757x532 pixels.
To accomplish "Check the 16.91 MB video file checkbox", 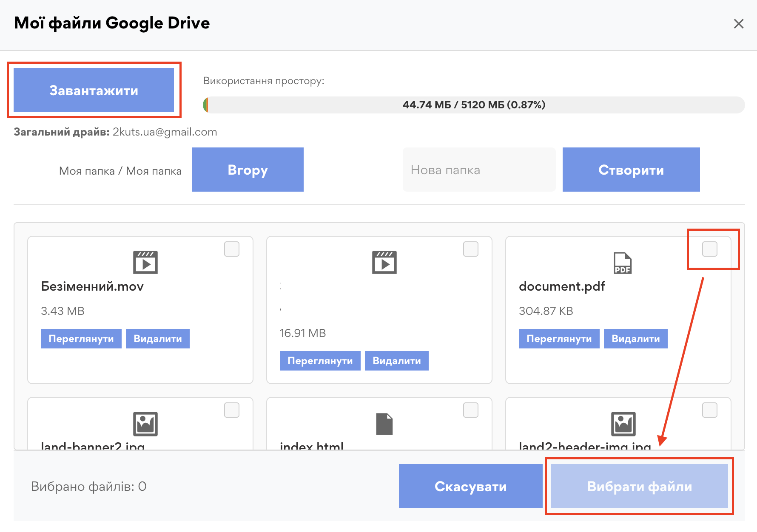I will [470, 249].
